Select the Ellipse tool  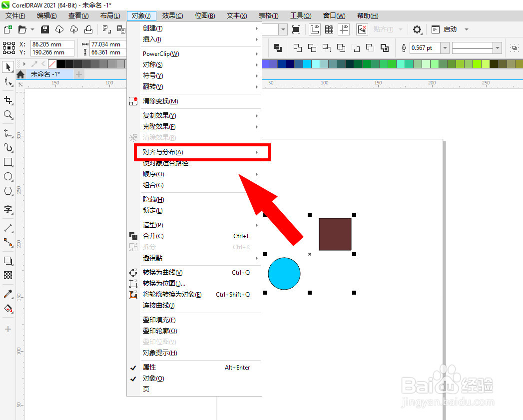(x=7, y=176)
